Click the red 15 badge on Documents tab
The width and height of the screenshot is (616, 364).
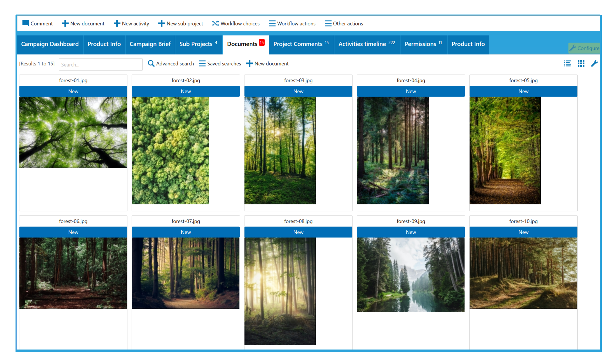coord(262,42)
